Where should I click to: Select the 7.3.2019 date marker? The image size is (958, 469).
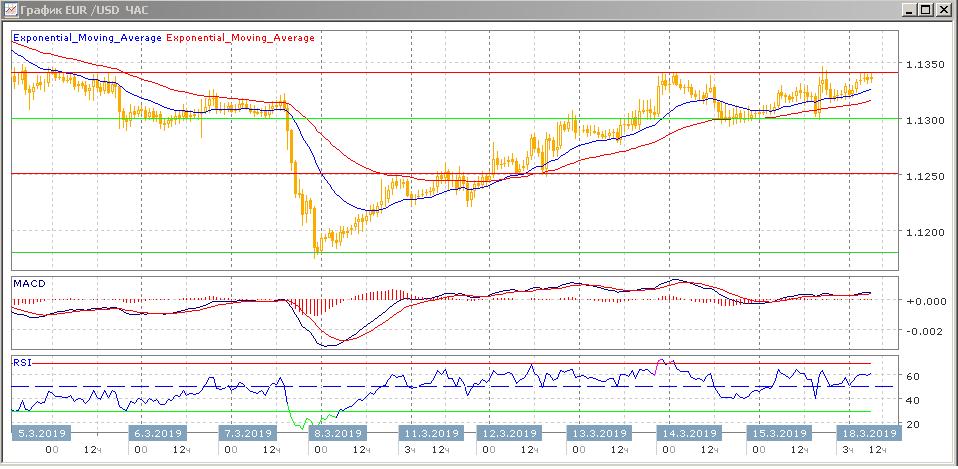pyautogui.click(x=246, y=434)
